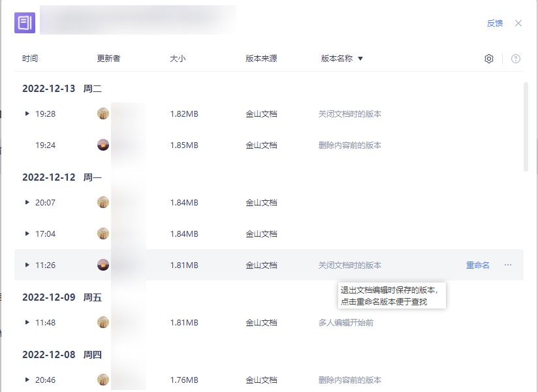This screenshot has width=538, height=392.
Task: Open the 版本名称 filter dropdown
Action: click(x=360, y=59)
